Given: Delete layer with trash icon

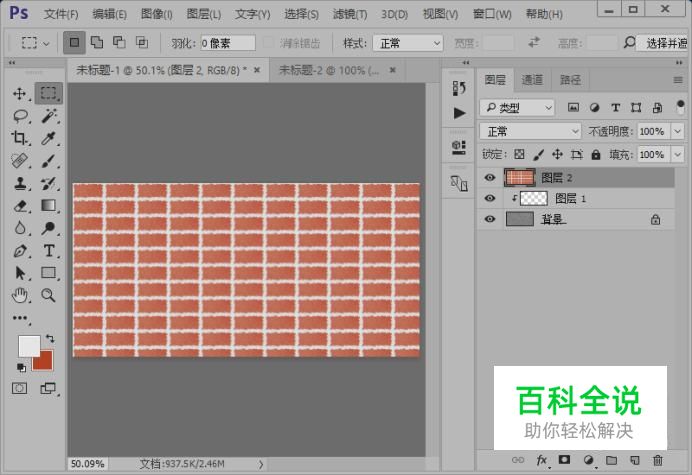Looking at the screenshot, I should click(x=658, y=460).
